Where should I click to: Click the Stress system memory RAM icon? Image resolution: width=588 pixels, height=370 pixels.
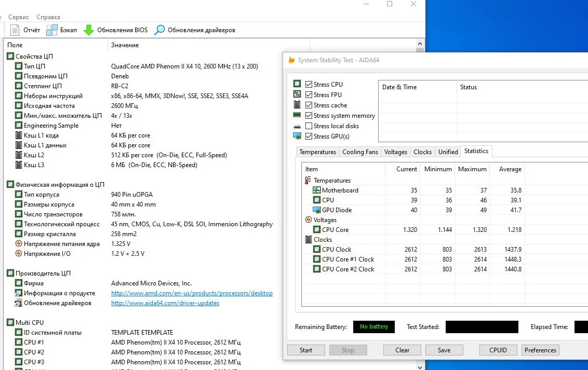[297, 115]
